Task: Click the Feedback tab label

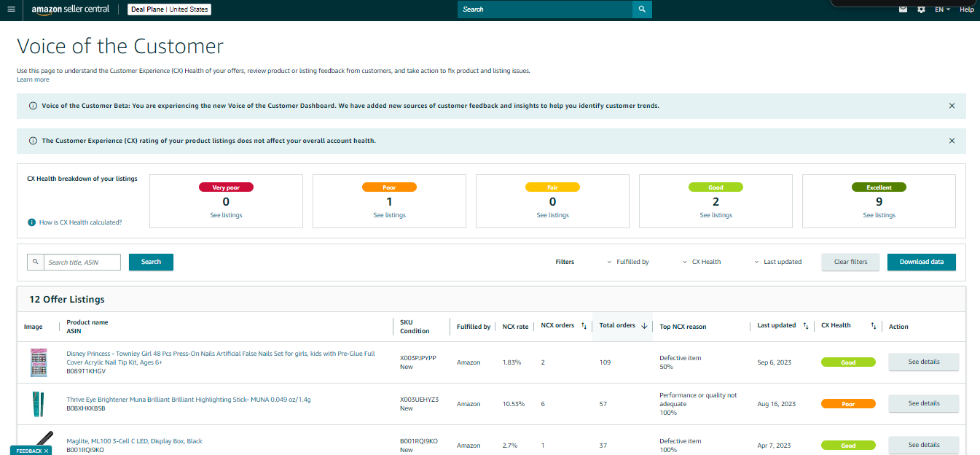Action: tap(28, 451)
